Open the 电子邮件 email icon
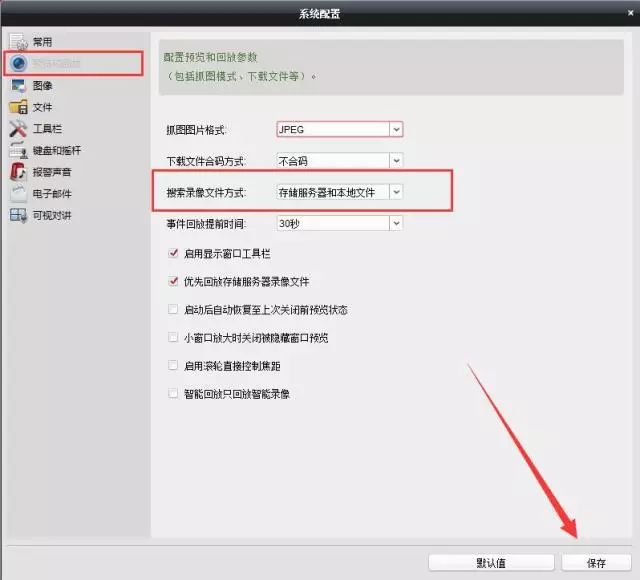This screenshot has width=640, height=580. tap(18, 194)
